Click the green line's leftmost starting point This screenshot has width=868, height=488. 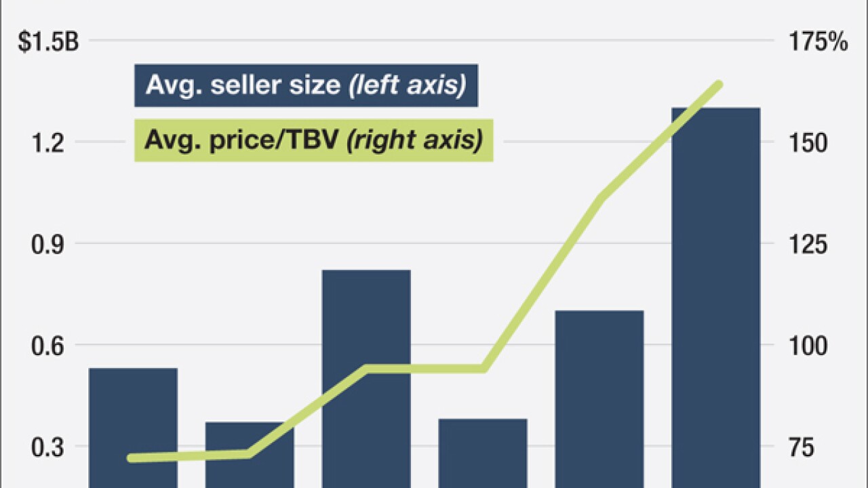[132, 458]
